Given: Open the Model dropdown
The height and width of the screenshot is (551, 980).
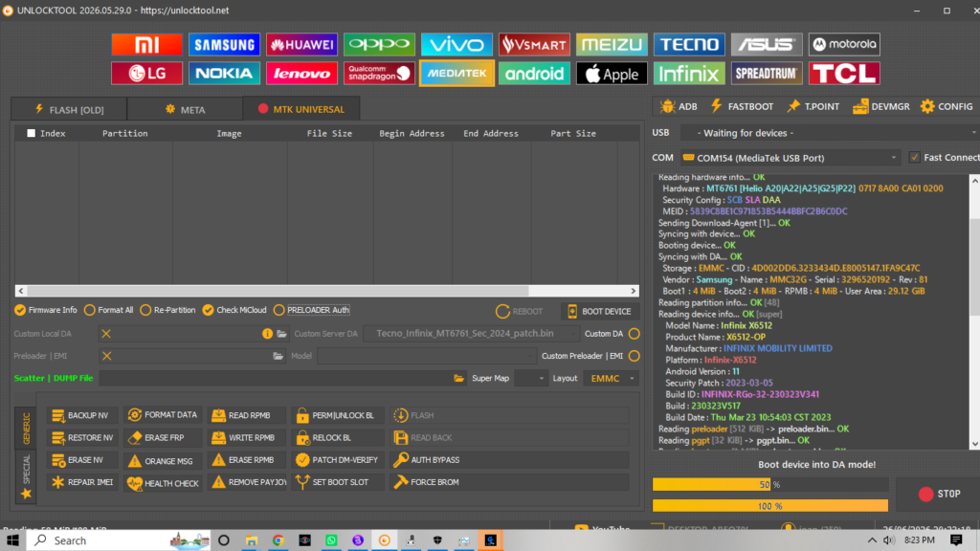Looking at the screenshot, I should (426, 356).
